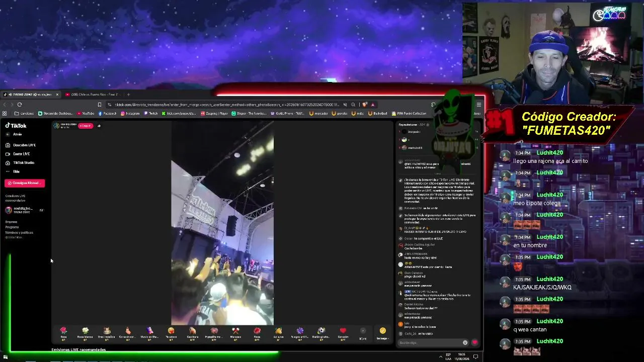Open the canciones bookmarks folder

pyautogui.click(x=24, y=114)
